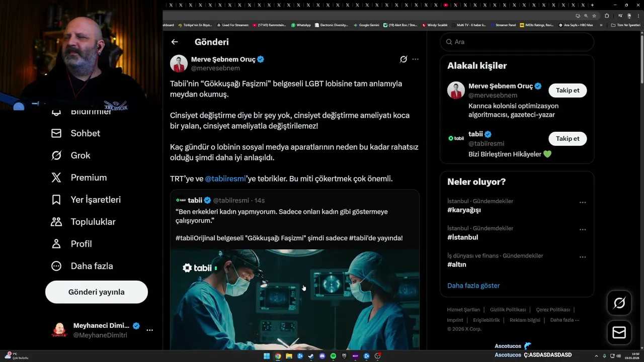Open Erişilebilirlik footer link
Image resolution: width=644 pixels, height=362 pixels.
pos(487,320)
